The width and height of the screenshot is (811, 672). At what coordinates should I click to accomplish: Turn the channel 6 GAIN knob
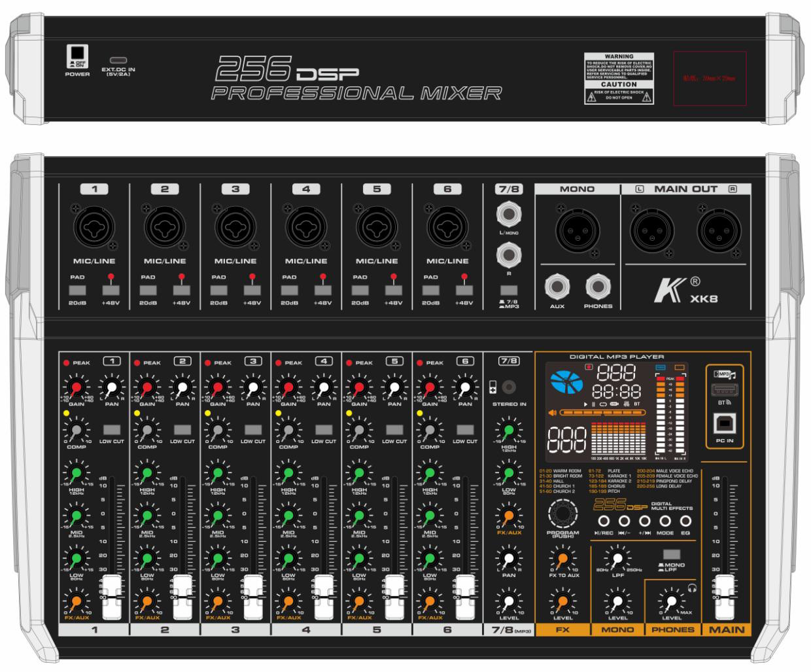[430, 387]
